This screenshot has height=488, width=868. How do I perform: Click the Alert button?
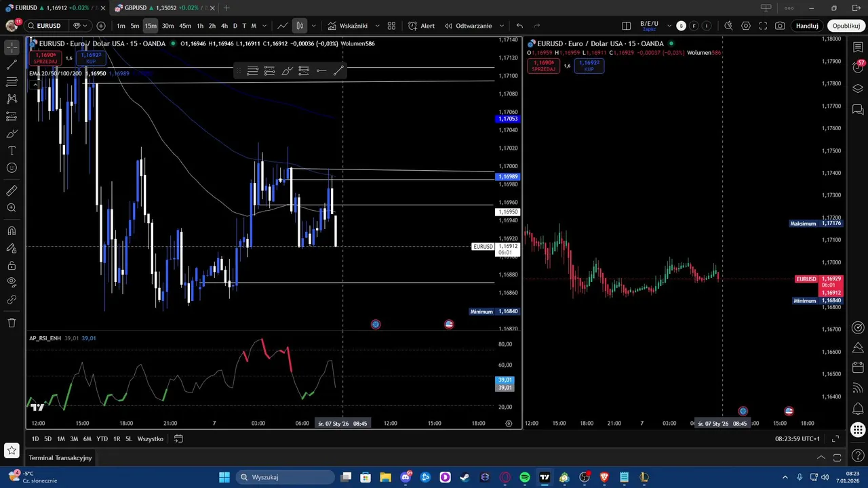tap(422, 26)
